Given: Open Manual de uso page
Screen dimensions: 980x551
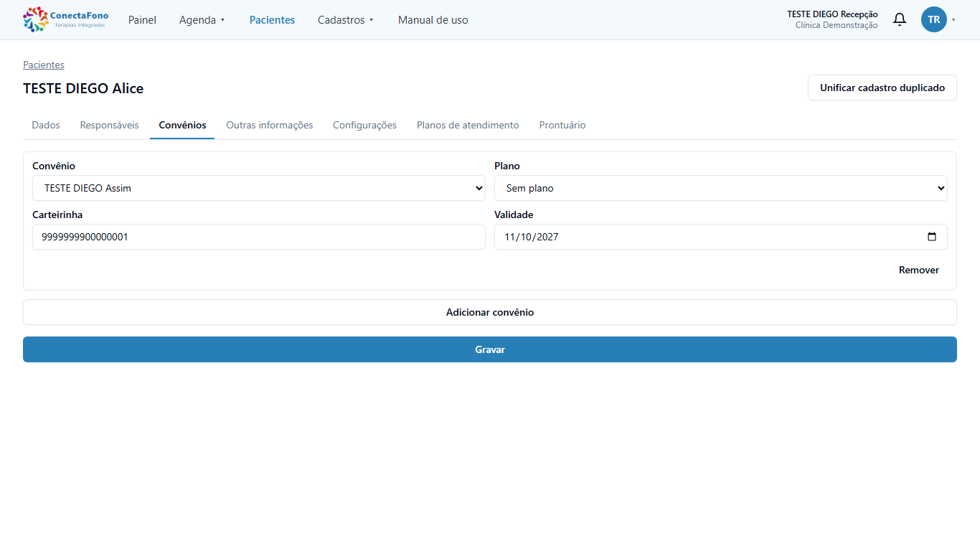Looking at the screenshot, I should 433,20.
